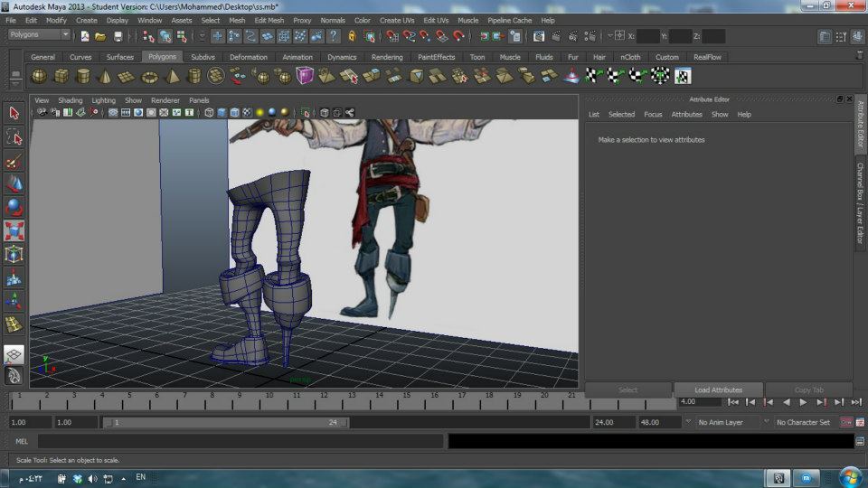
Task: Click the shelf trash can icon
Action: pos(860,55)
